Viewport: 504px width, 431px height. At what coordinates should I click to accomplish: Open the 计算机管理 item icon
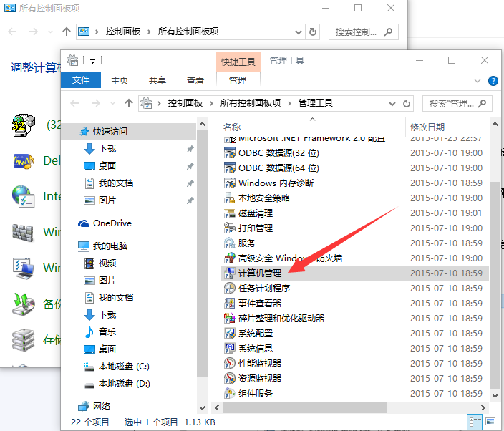point(230,273)
